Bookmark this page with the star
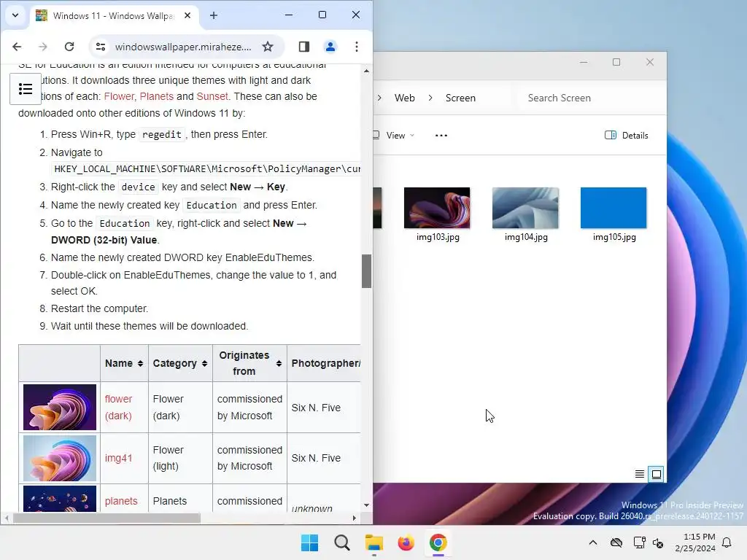The height and width of the screenshot is (560, 747). 268,47
